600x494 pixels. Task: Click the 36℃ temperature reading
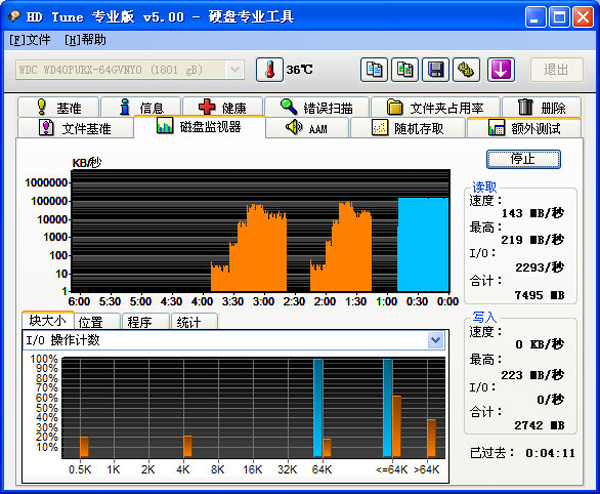299,70
